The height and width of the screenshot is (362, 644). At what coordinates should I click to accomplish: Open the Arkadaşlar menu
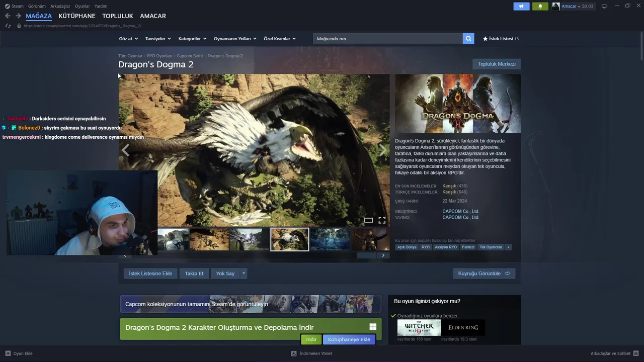[60, 6]
